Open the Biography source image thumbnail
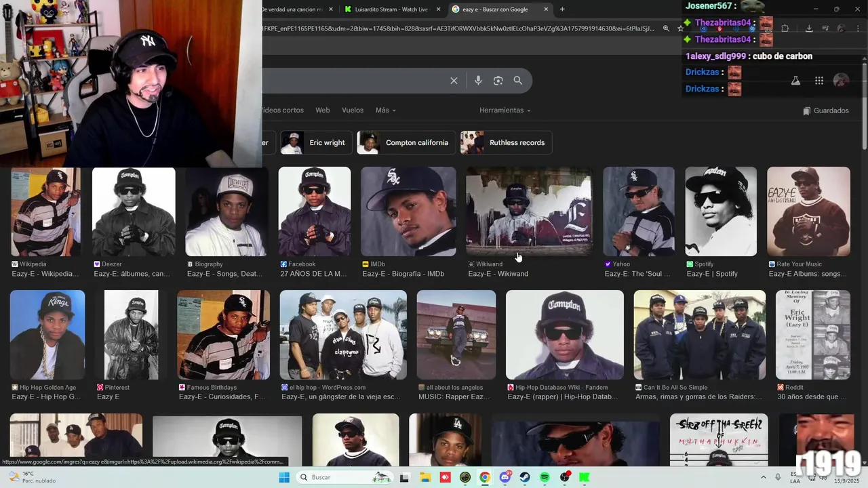 click(x=226, y=211)
